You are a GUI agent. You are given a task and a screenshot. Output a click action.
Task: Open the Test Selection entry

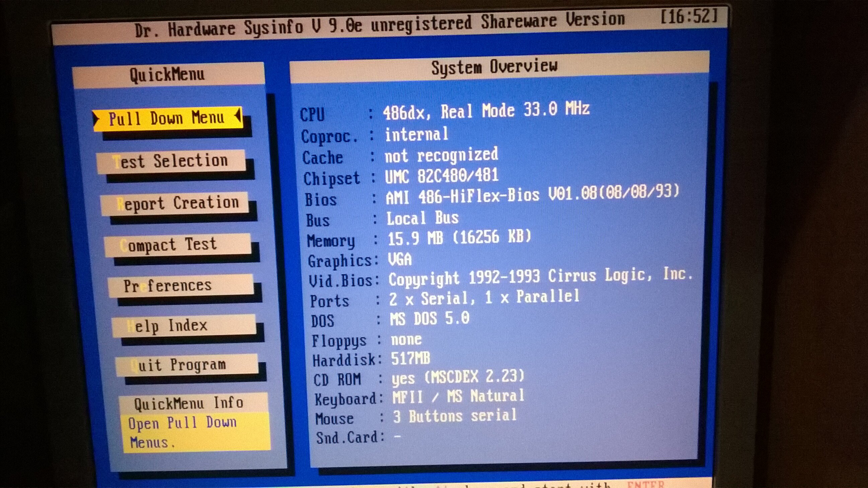pyautogui.click(x=171, y=161)
